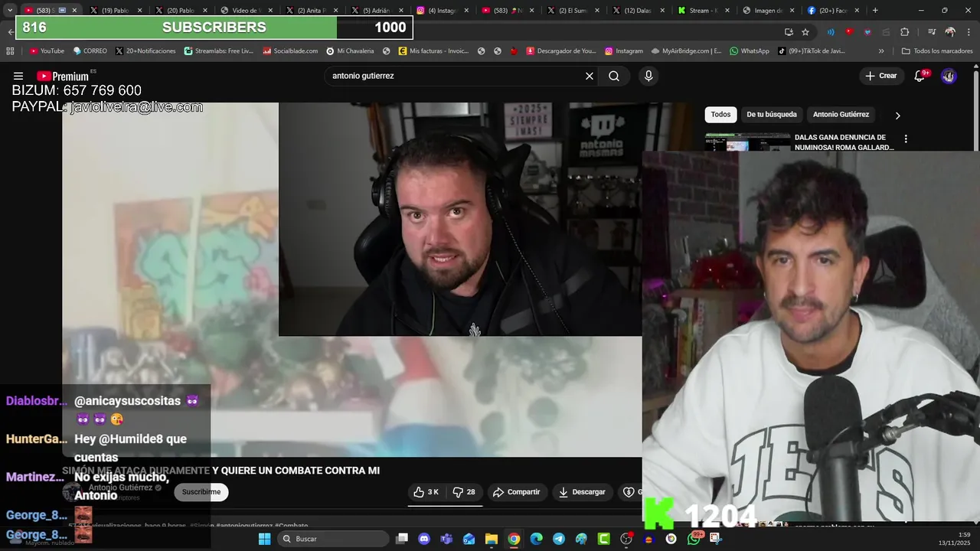Viewport: 980px width, 551px height.
Task: Open the Socialblade.com bookmark
Action: (x=290, y=51)
